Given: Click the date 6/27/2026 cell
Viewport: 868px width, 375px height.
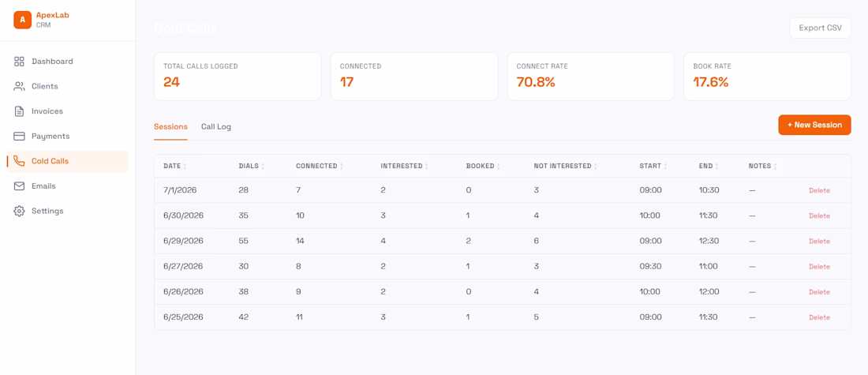Looking at the screenshot, I should pyautogui.click(x=183, y=266).
